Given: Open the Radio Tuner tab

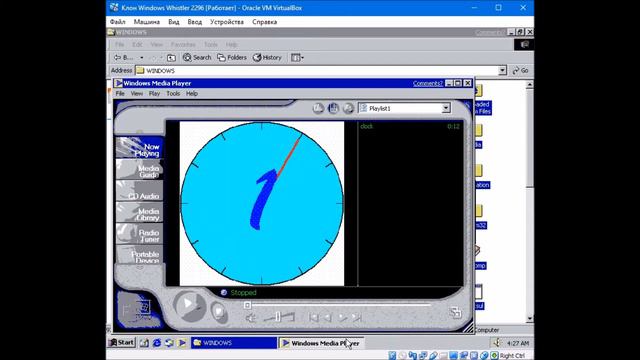Looking at the screenshot, I should tap(140, 234).
